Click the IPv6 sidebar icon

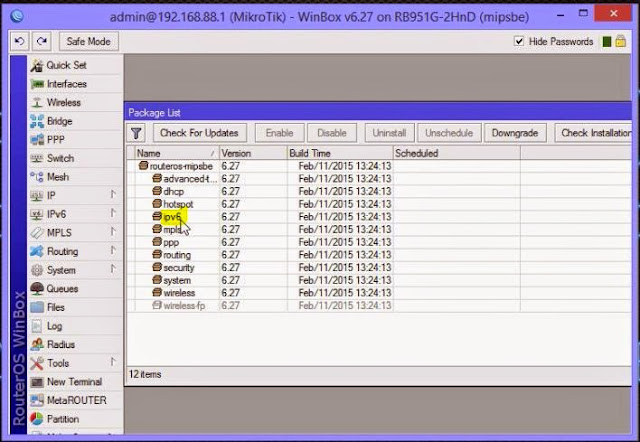click(37, 214)
